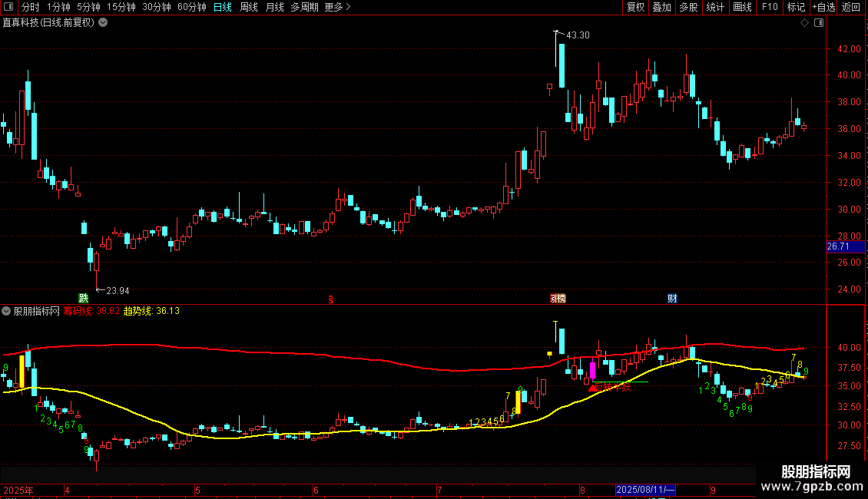Click the 筹码线 39.82 indicator value
This screenshot has width=868, height=499.
tap(91, 311)
